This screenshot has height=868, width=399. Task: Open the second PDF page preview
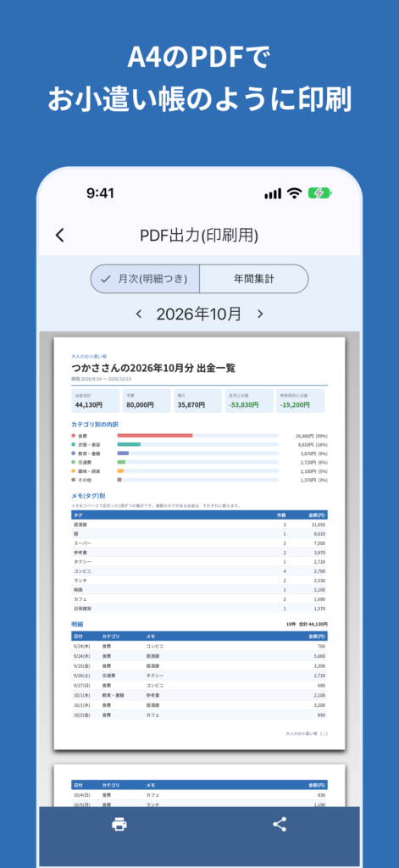pos(199,786)
